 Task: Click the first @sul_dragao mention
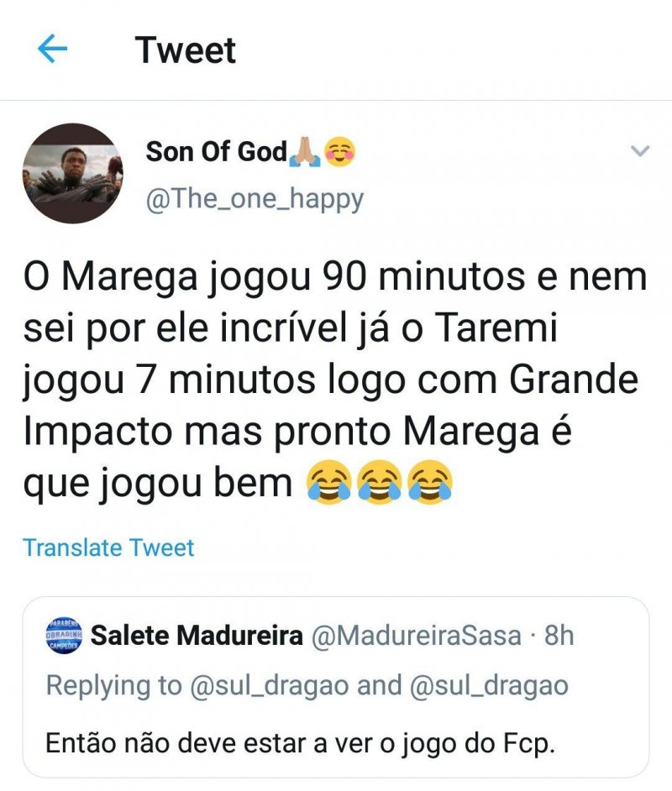point(269,685)
